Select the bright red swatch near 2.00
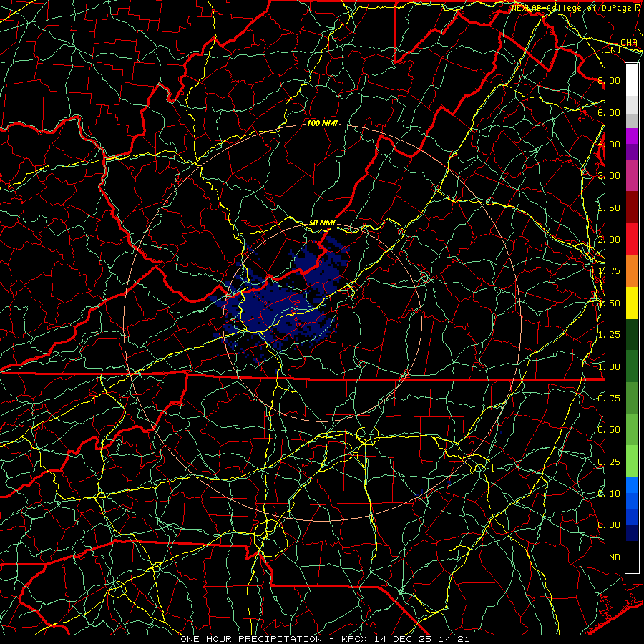Viewport: 644px width, 644px height. [x=632, y=239]
